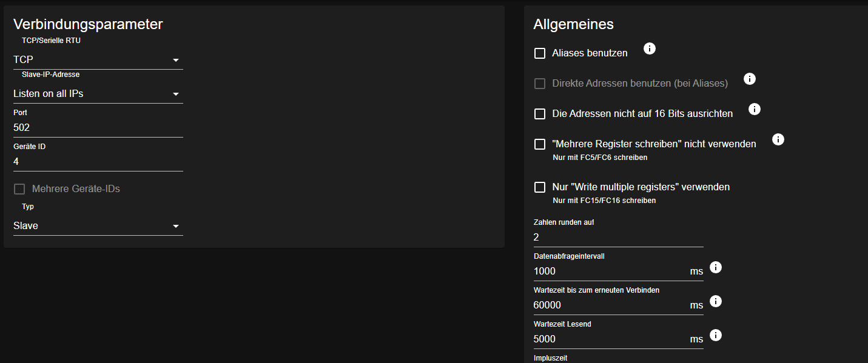Open info icon for Wartezeit bis erneuten Verbinden
868x363 pixels.
point(716,301)
